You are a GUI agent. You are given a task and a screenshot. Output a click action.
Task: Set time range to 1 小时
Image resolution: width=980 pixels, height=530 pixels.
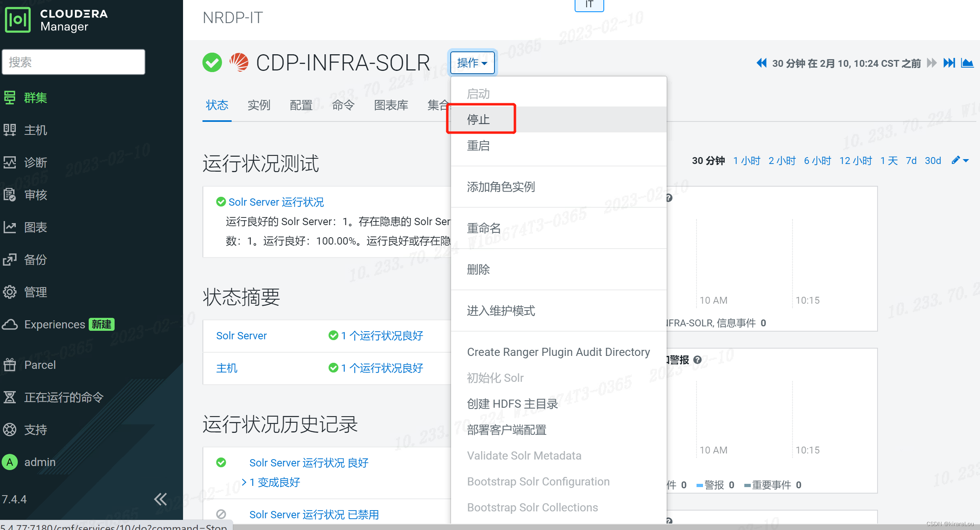click(x=746, y=161)
